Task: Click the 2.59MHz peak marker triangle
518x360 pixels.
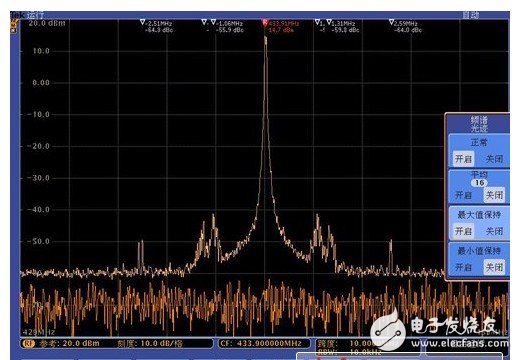Action: [391, 22]
